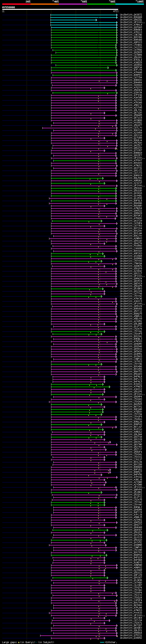This screenshot has width=146, height=644.
Task: Open hit UniRef100_Q9ZRG5
Action: [x=131, y=53]
